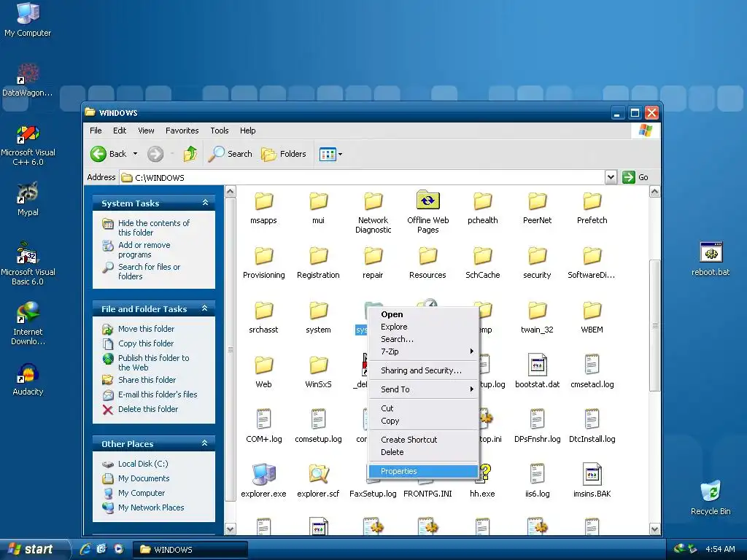747x560 pixels.
Task: Collapse the System Tasks panel
Action: 205,203
